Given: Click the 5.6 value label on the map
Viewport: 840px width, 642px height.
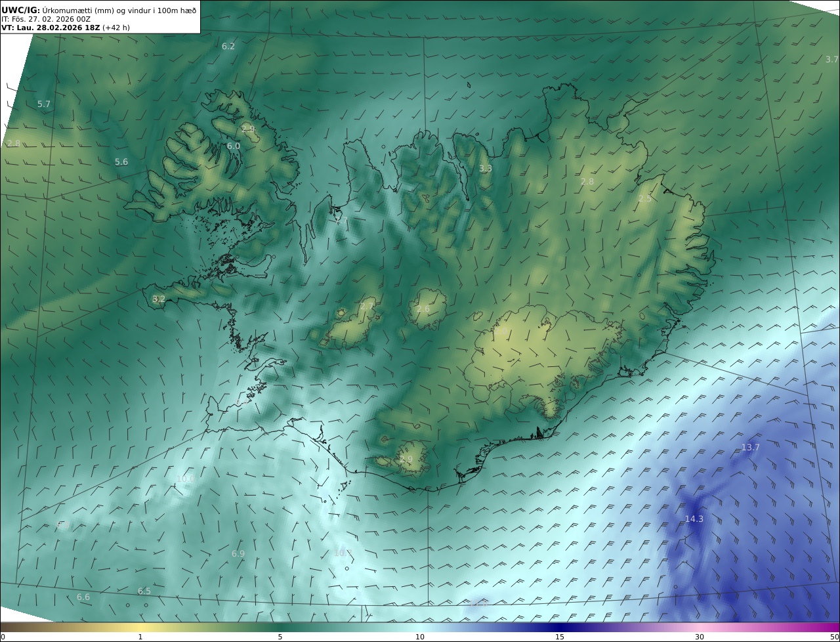Looking at the screenshot, I should [121, 161].
